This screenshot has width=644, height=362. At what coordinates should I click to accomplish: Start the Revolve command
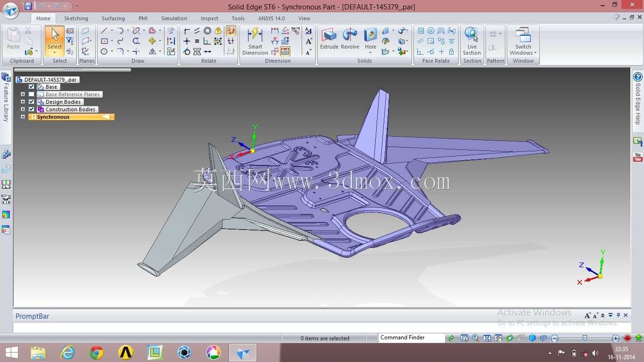pos(350,39)
